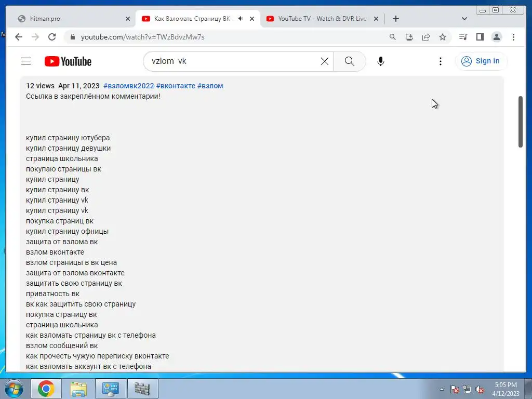Open the #взломвк2022 hashtag
The width and height of the screenshot is (532, 399).
(x=129, y=86)
